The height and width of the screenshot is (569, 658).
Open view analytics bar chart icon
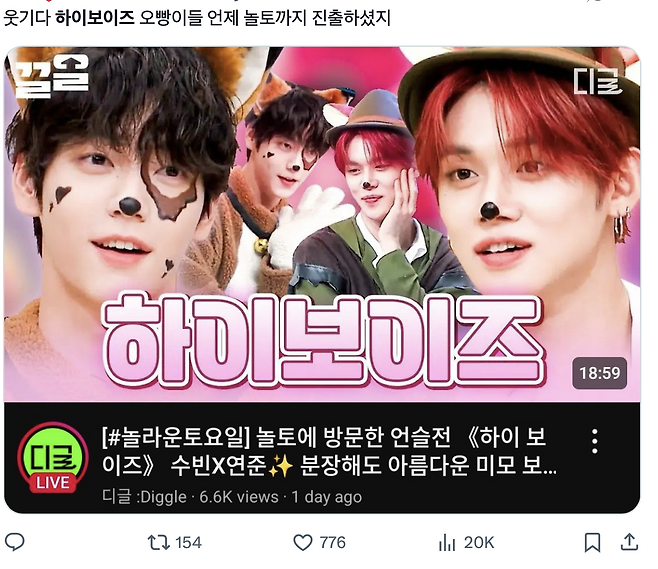pyautogui.click(x=447, y=543)
